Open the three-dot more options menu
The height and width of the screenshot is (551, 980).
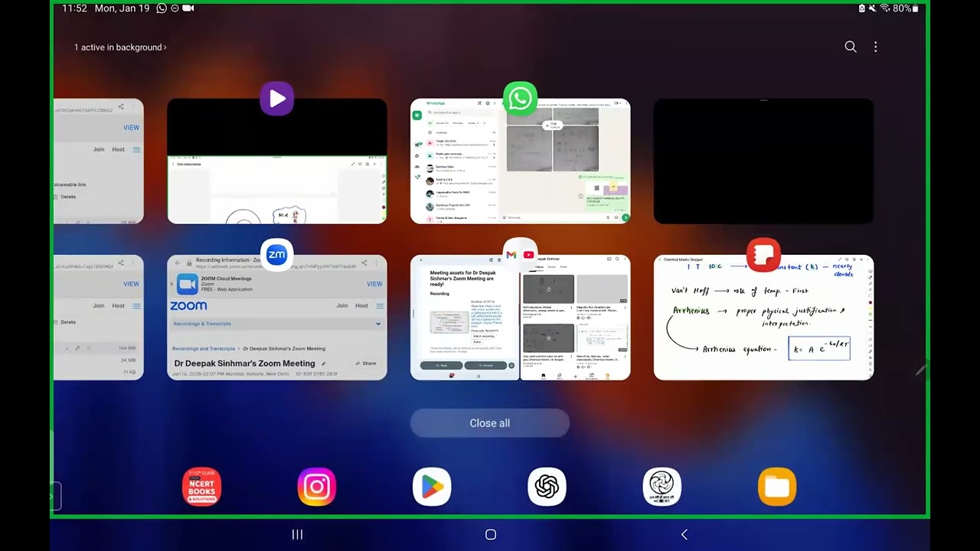click(876, 47)
